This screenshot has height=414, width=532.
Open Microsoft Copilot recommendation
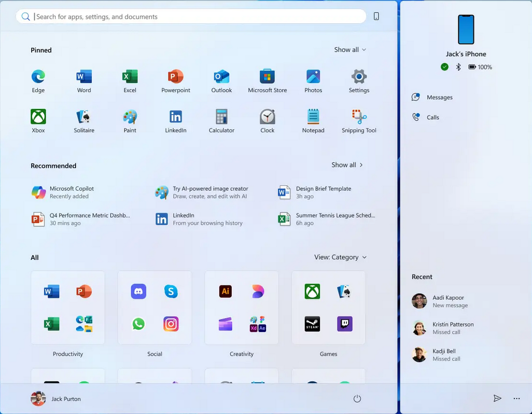coord(63,192)
